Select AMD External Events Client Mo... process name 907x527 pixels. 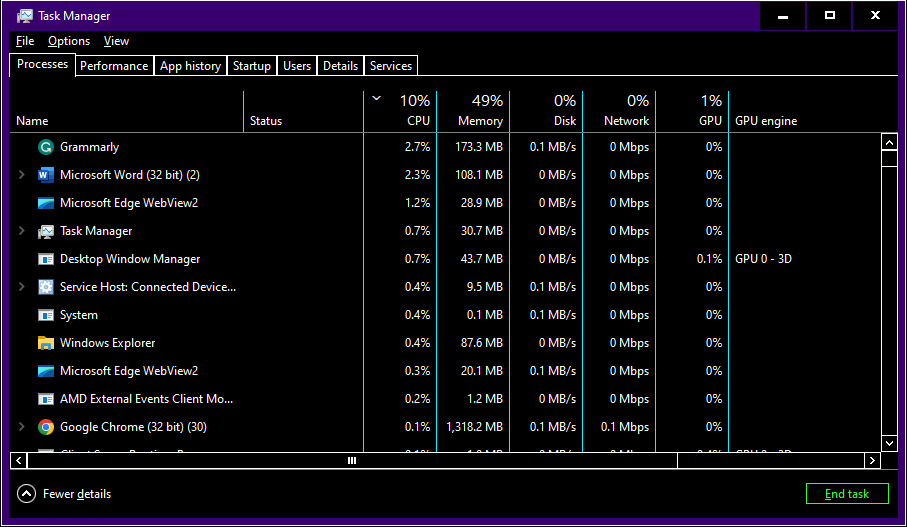[146, 399]
